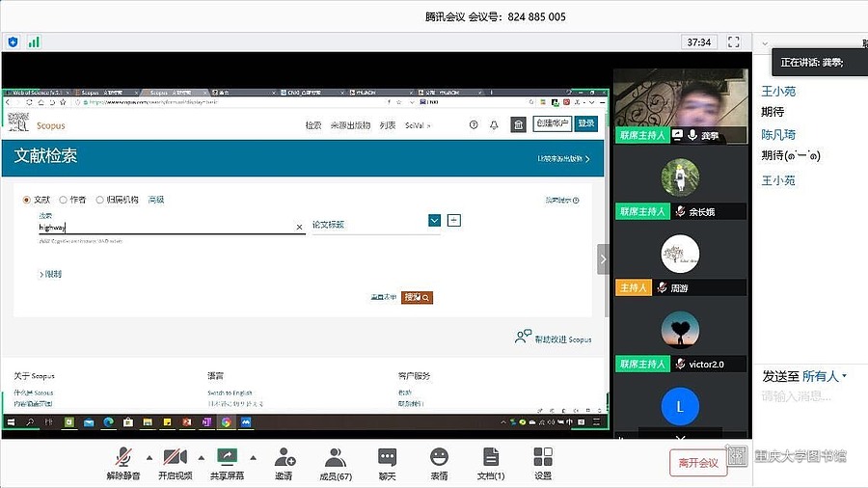Click the share screen icon (共享屏幕)
Image resolution: width=868 pixels, height=488 pixels.
pyautogui.click(x=227, y=457)
